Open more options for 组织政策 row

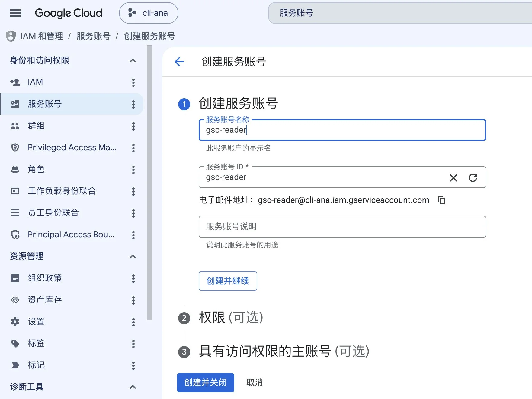pos(133,278)
